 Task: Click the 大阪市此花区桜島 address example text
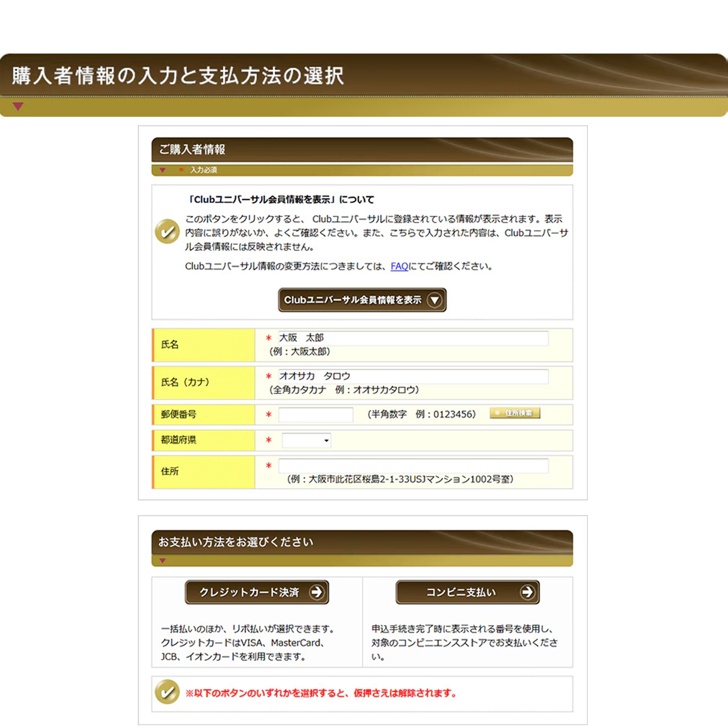tap(400, 479)
